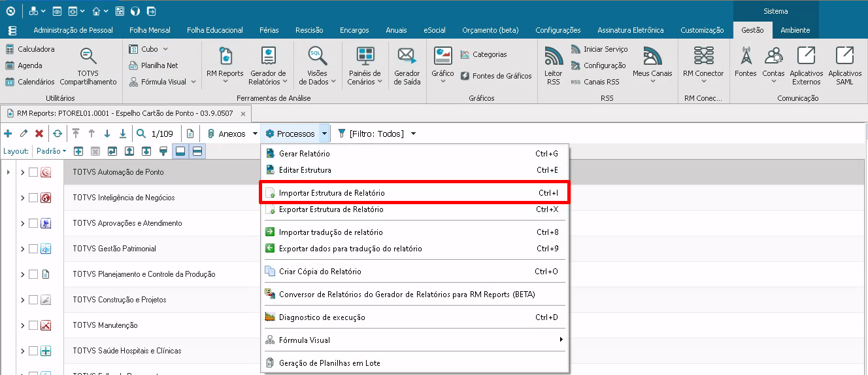Open the Leitor RSS
This screenshot has width=868, height=375.
point(554,66)
